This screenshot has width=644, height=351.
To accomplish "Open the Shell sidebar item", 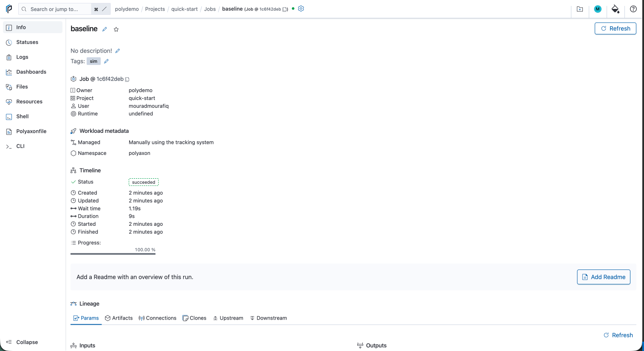I will click(x=33, y=116).
